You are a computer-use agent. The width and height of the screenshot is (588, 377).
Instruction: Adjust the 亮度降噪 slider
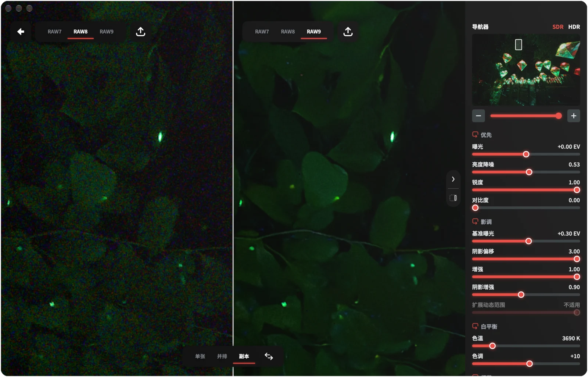[526, 172]
